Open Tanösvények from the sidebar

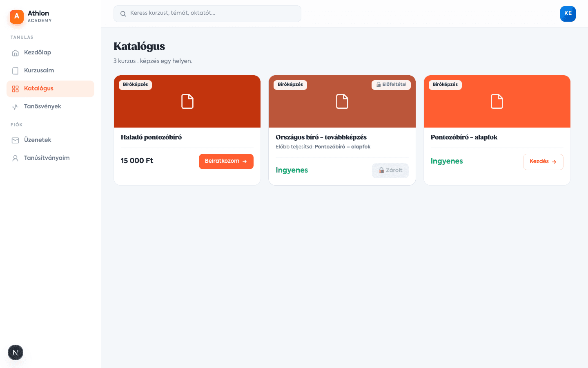tap(50, 107)
